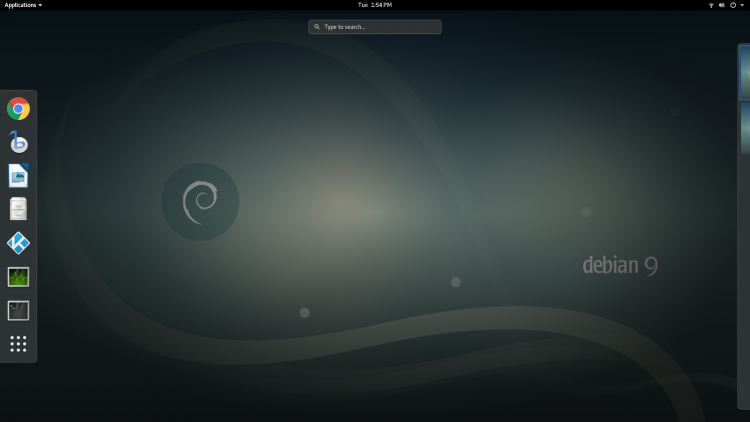Viewport: 750px width, 422px height.
Task: Open System Monitor from the dash
Action: [x=18, y=277]
